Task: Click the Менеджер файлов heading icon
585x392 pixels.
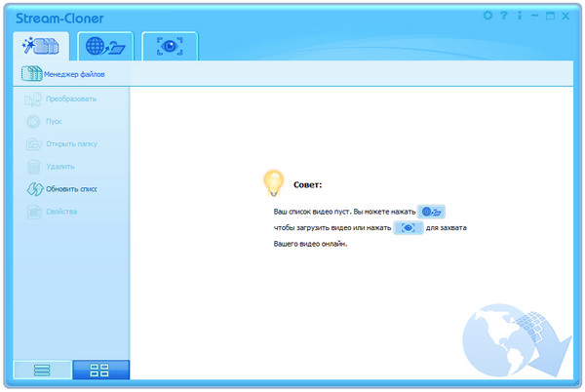Action: [32, 73]
